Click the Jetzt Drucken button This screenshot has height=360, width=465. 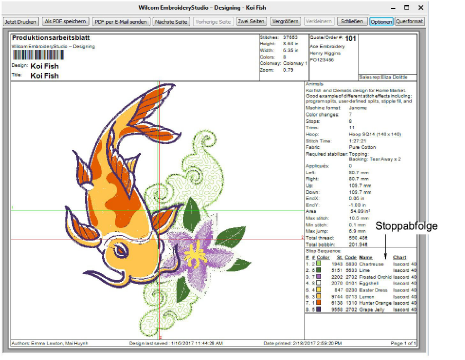(x=21, y=22)
